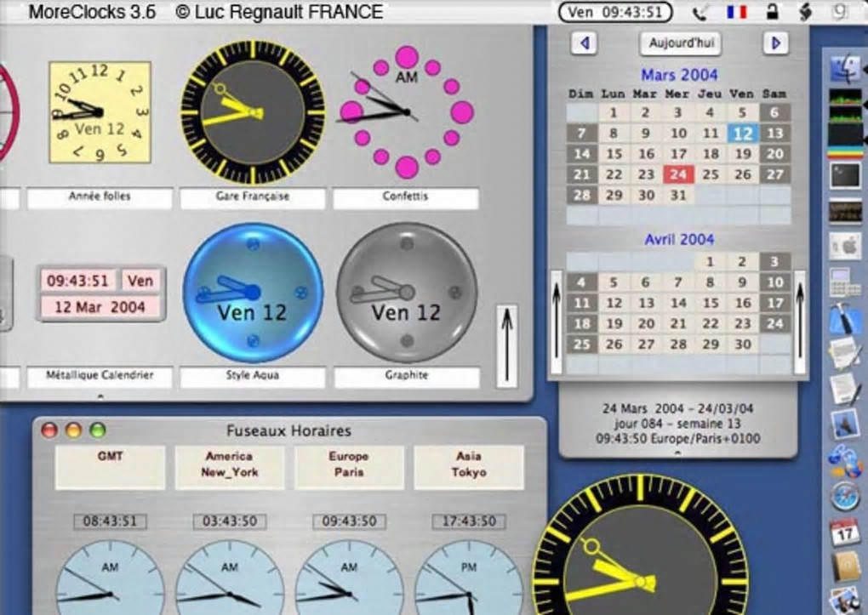Select the yellow Année folles clock face
The height and width of the screenshot is (615, 868).
(100, 112)
